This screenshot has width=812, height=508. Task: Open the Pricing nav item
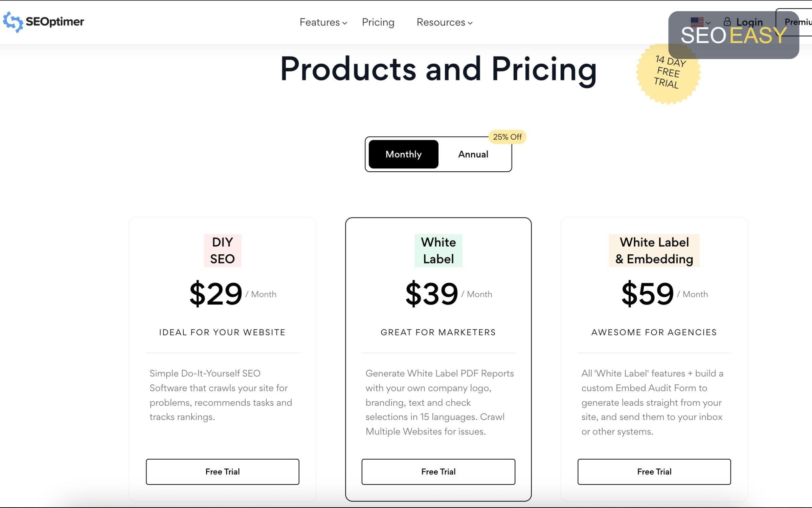point(378,22)
